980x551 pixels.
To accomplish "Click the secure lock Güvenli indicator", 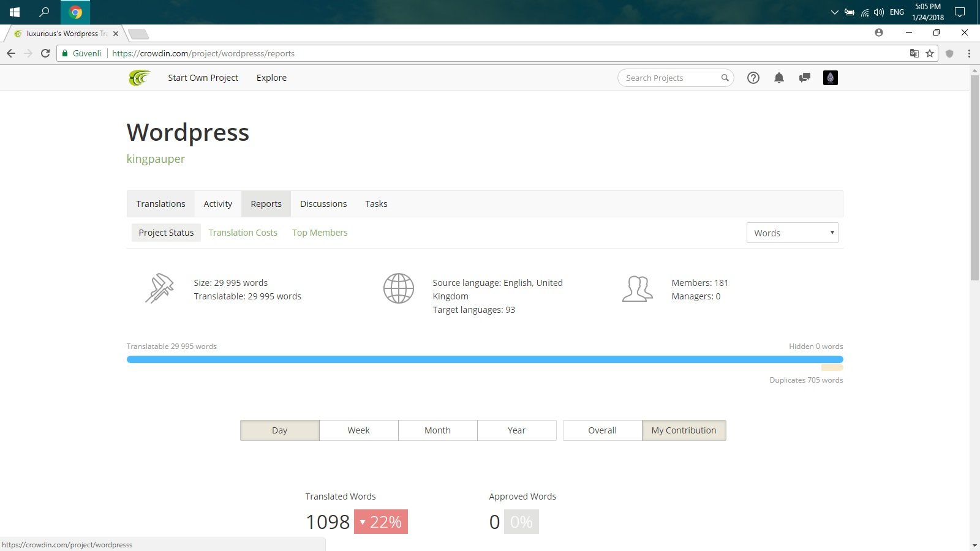I will coord(82,53).
